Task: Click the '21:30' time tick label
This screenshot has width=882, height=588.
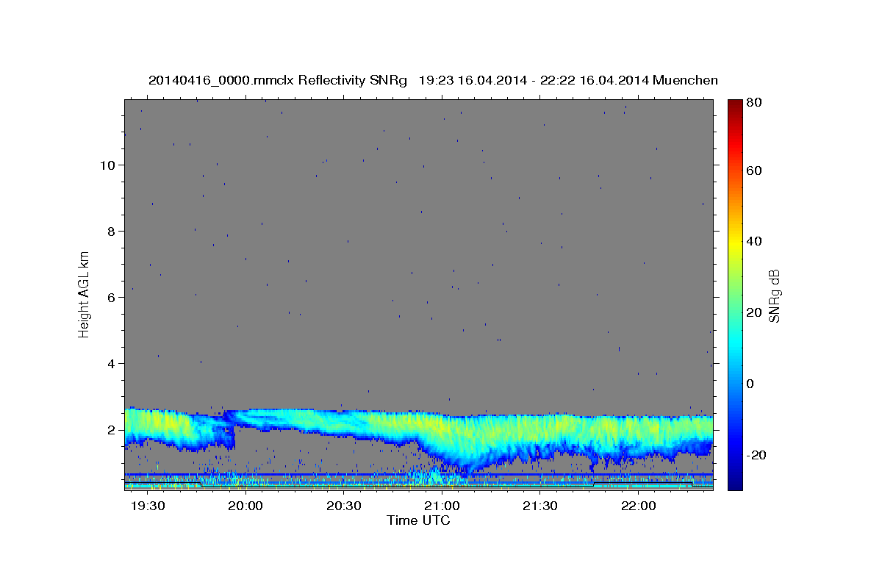Action: tap(540, 506)
